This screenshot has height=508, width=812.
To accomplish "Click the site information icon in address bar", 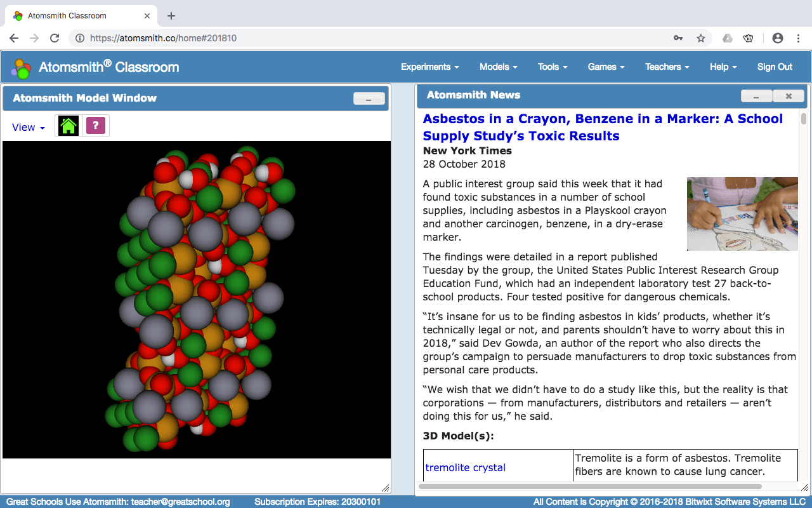I will coord(80,38).
